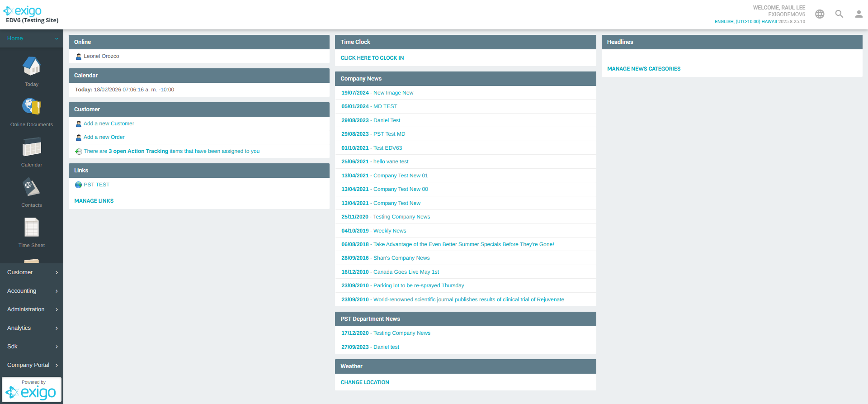The height and width of the screenshot is (404, 868).
Task: Expand the Company Portal sidebar menu
Action: [32, 365]
